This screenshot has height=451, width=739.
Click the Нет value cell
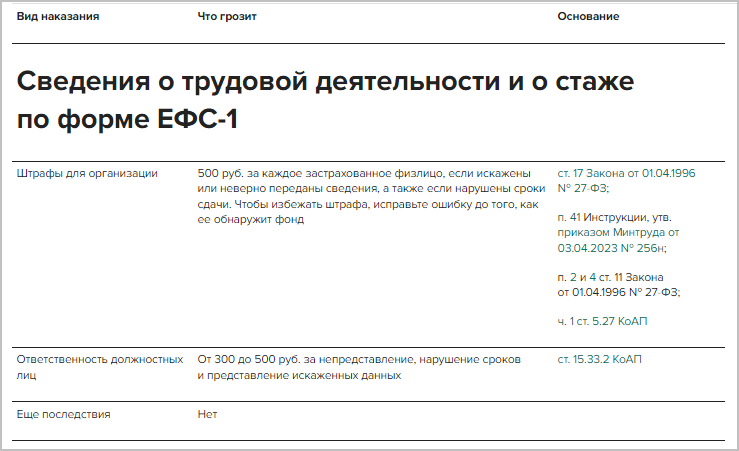[x=207, y=414]
